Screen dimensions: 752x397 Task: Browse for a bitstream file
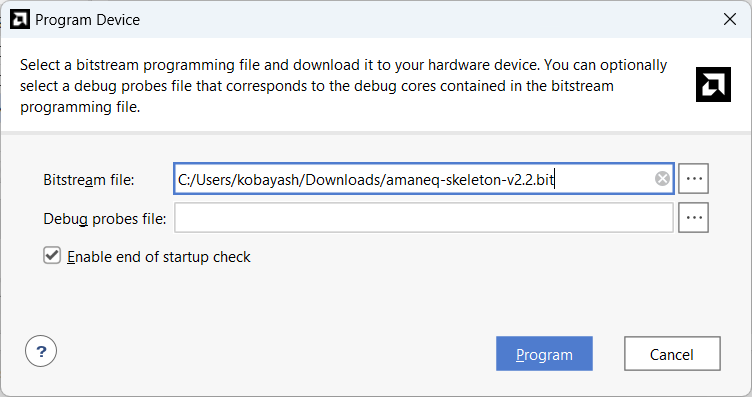pos(693,179)
